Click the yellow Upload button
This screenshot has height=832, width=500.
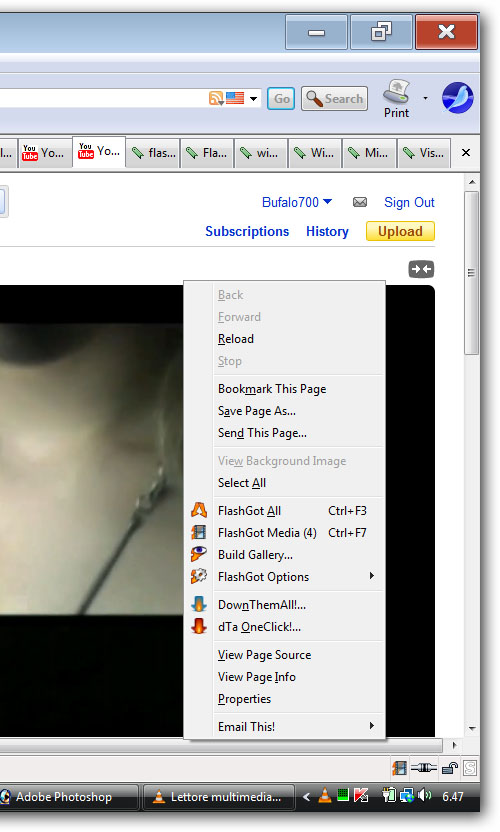tap(400, 231)
